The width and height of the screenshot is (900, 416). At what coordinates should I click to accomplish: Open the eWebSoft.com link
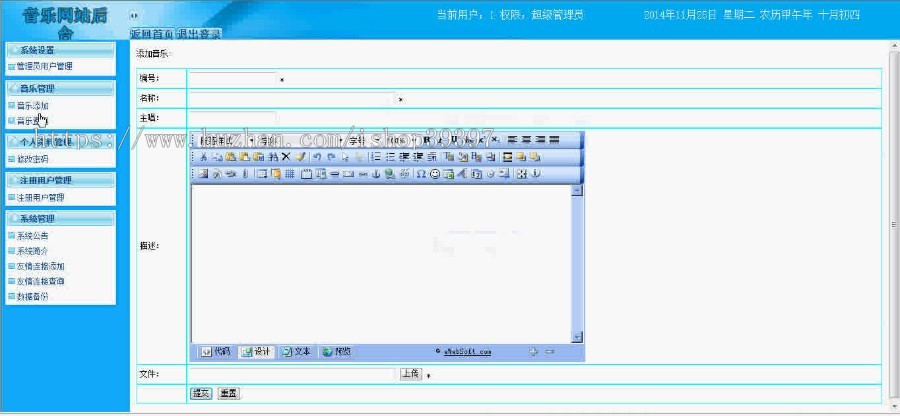coord(467,351)
